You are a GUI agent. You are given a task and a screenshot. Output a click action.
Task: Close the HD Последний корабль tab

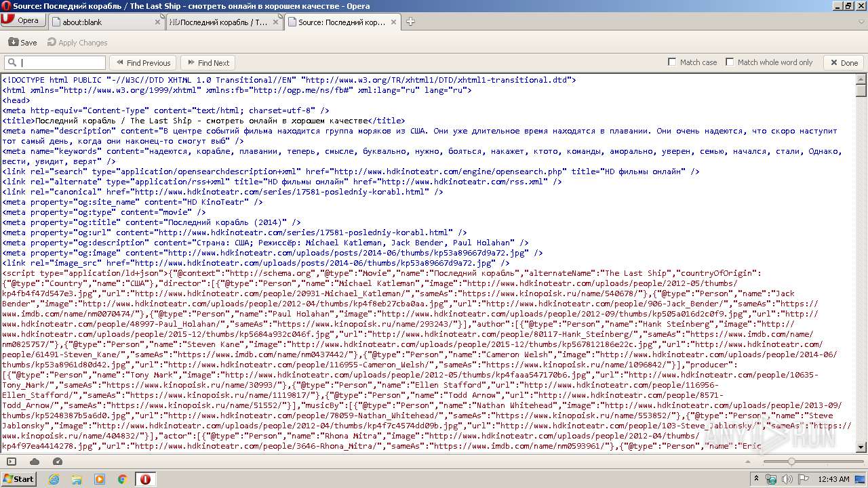275,22
